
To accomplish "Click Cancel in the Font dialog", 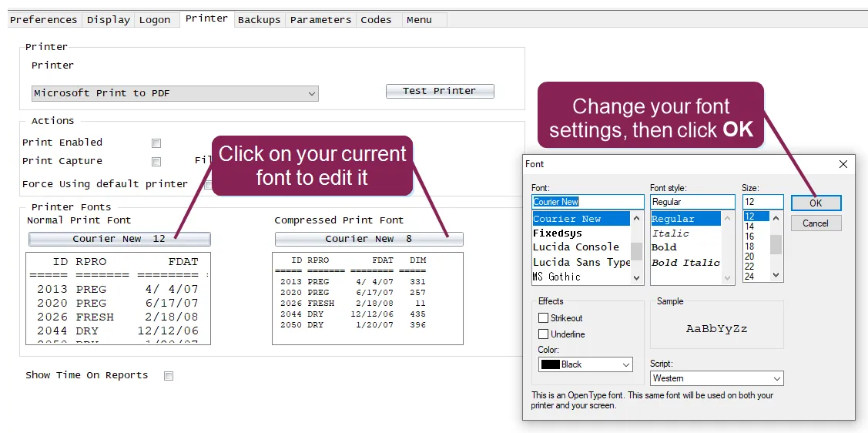I will (816, 223).
